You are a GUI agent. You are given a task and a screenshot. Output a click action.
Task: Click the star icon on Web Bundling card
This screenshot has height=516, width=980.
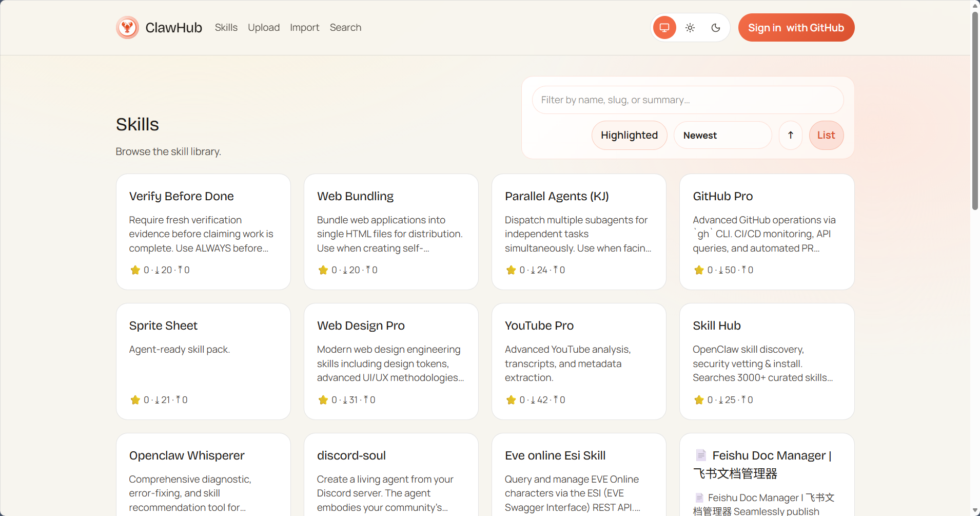click(323, 270)
